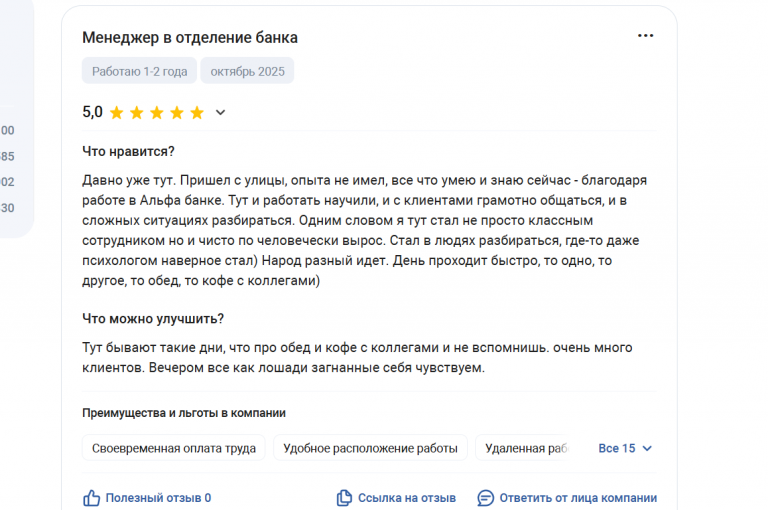Click review title 'Менеджер в отделение банка'
The width and height of the screenshot is (768, 510).
[x=190, y=37]
